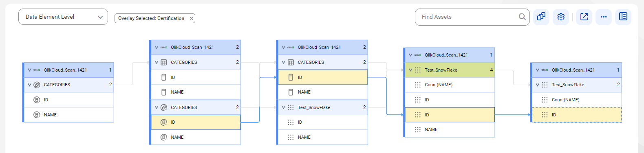Screen dimensions: 644x153
Task: Select column ID under table CATEGORIES, second node
Action: [196, 77]
